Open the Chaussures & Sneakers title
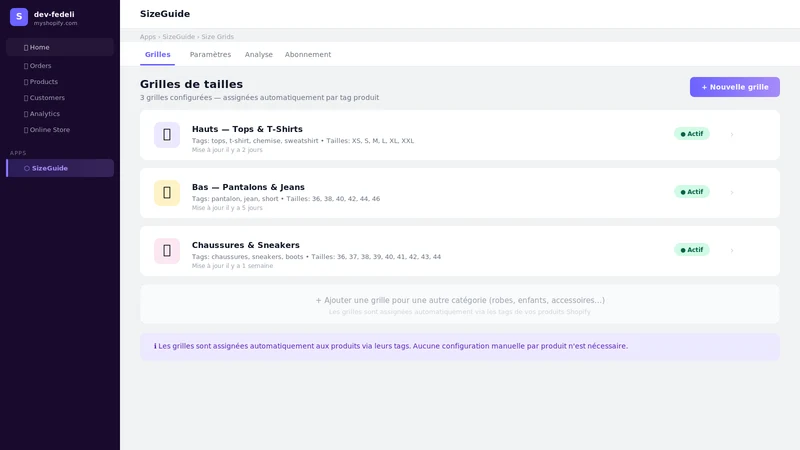 (x=245, y=245)
